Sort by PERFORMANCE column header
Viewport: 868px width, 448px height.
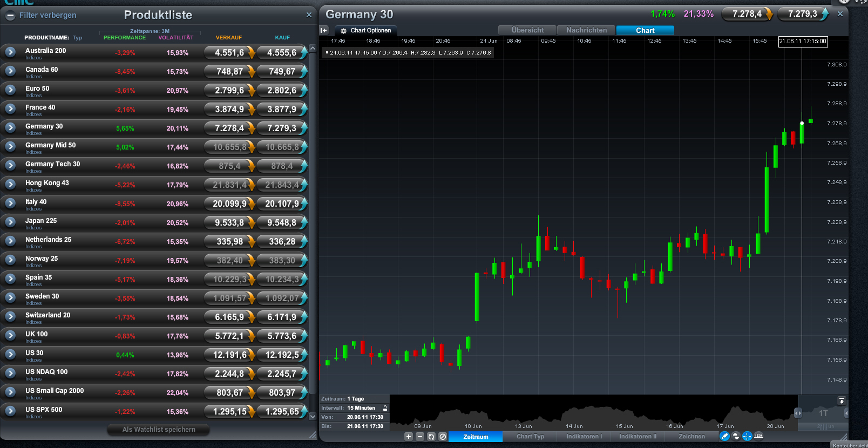tap(125, 38)
